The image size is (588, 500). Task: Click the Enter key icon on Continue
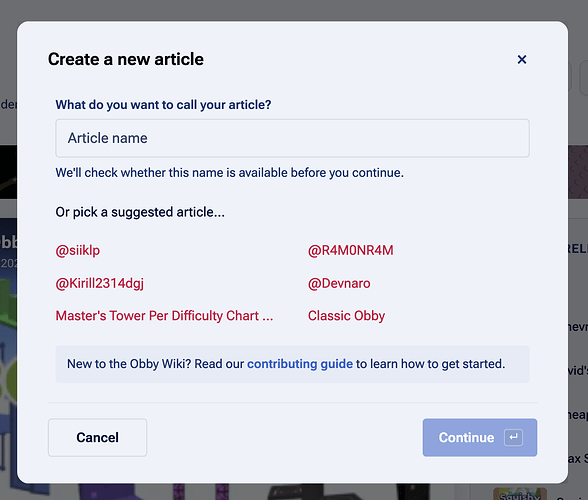coord(513,437)
